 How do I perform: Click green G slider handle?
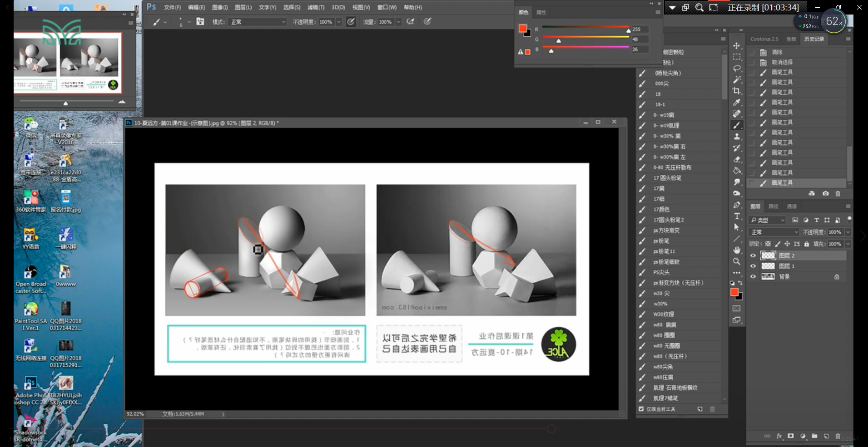pos(559,41)
